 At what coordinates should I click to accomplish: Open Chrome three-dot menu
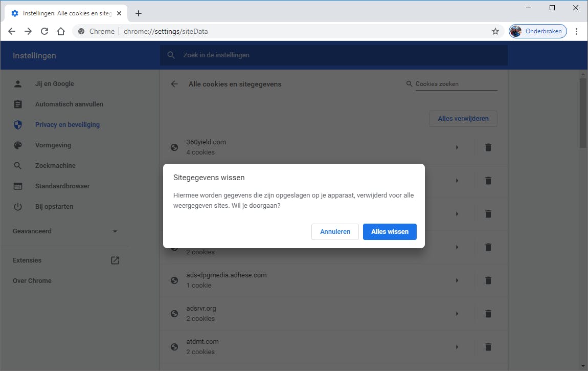pos(576,31)
